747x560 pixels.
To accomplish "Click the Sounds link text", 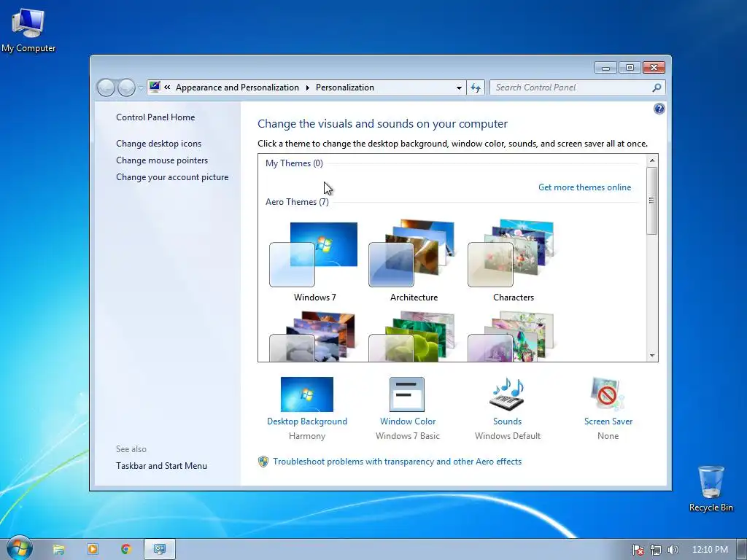I will pyautogui.click(x=508, y=421).
